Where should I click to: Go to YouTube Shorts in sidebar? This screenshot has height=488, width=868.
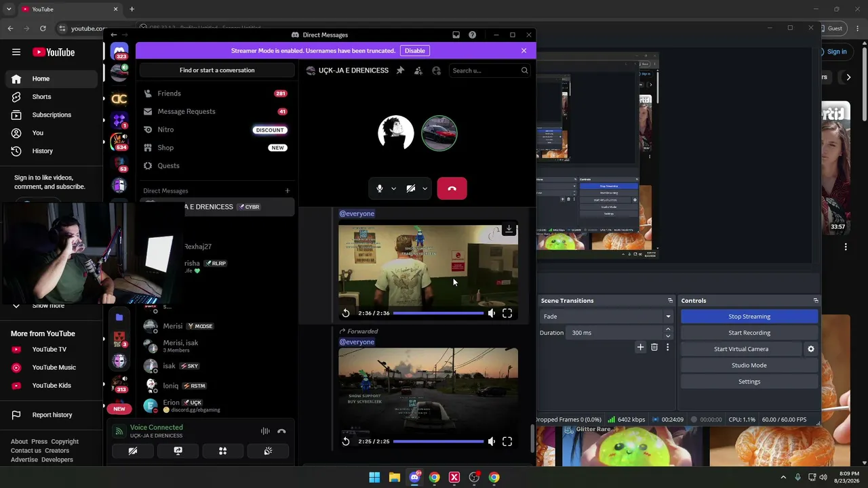[52, 97]
